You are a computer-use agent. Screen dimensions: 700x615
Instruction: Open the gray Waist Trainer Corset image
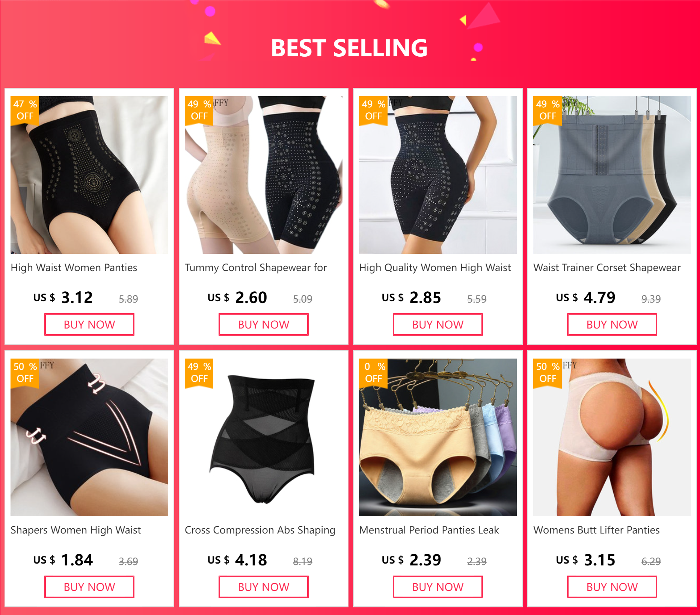tap(612, 175)
